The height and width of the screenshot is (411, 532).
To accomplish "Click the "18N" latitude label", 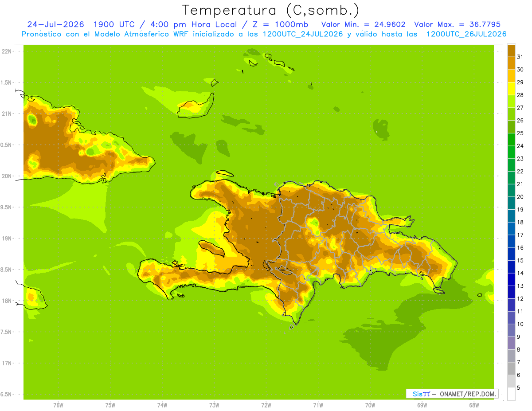I will click(6, 301).
